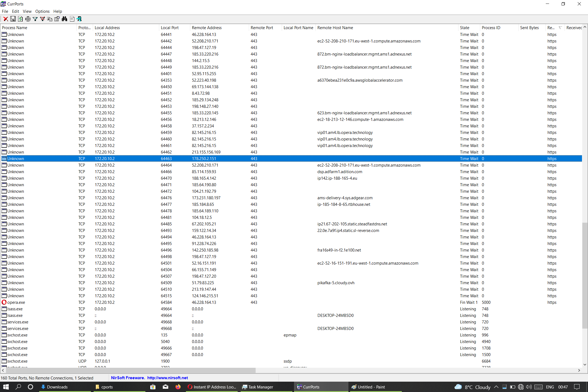588x392 pixels.
Task: Open the weather widget 8°C Cloudy
Action: click(x=473, y=387)
